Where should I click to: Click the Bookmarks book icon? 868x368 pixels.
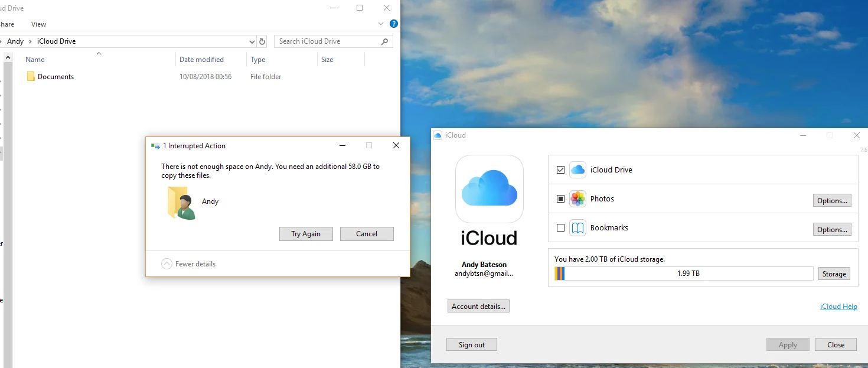coord(577,227)
